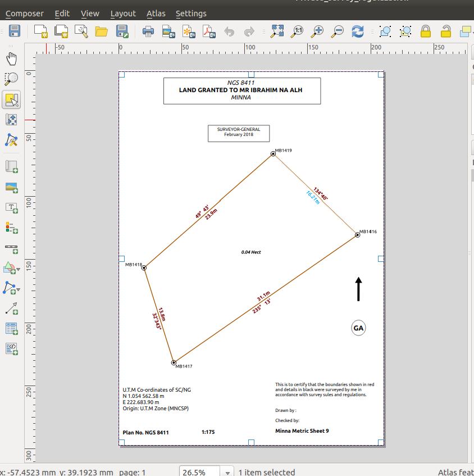Screen dimensions: 474x476
Task: Click the Move item content tool
Action: [x=11, y=120]
